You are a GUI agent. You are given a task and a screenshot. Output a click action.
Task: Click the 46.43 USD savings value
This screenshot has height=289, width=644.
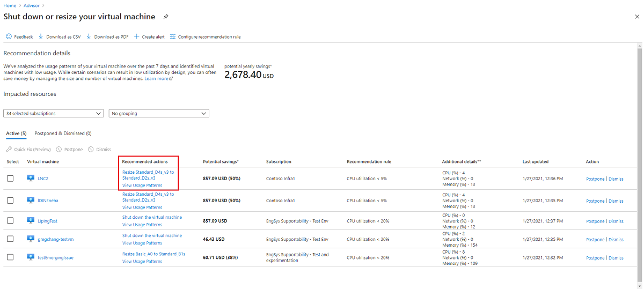214,239
